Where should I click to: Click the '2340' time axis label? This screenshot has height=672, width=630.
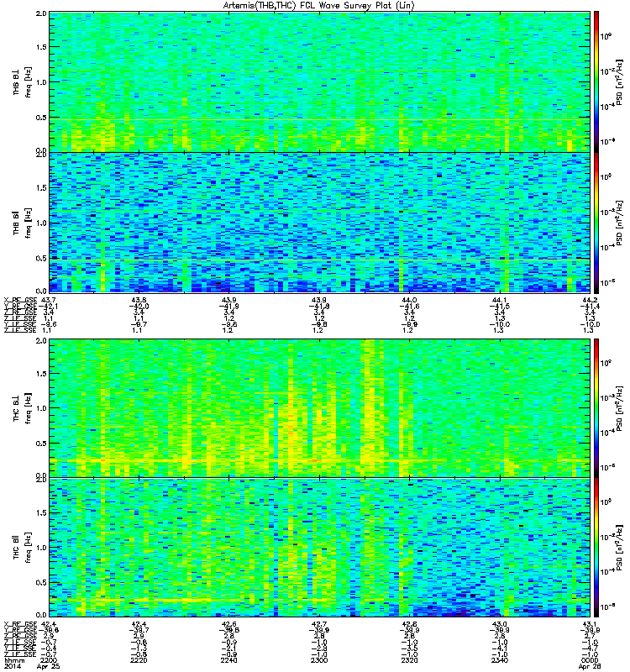point(499,660)
